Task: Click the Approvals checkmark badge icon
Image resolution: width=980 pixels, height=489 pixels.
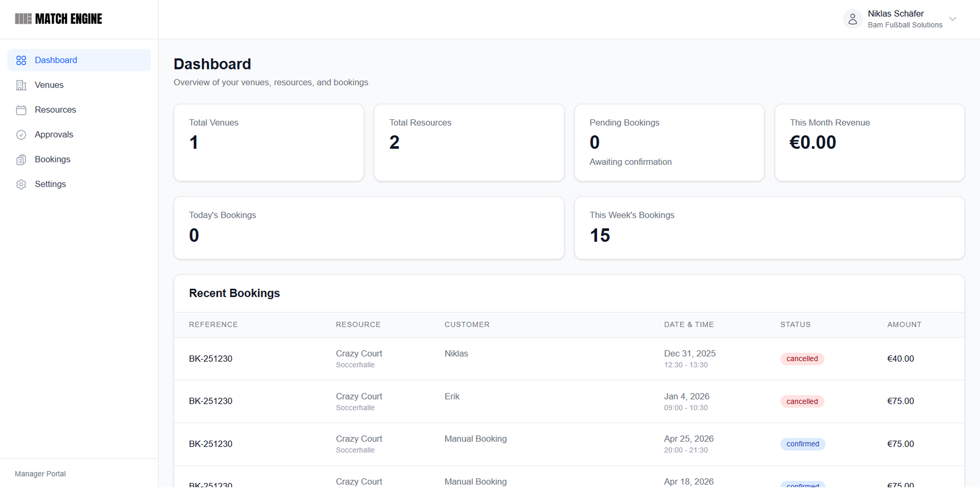Action: 21,134
